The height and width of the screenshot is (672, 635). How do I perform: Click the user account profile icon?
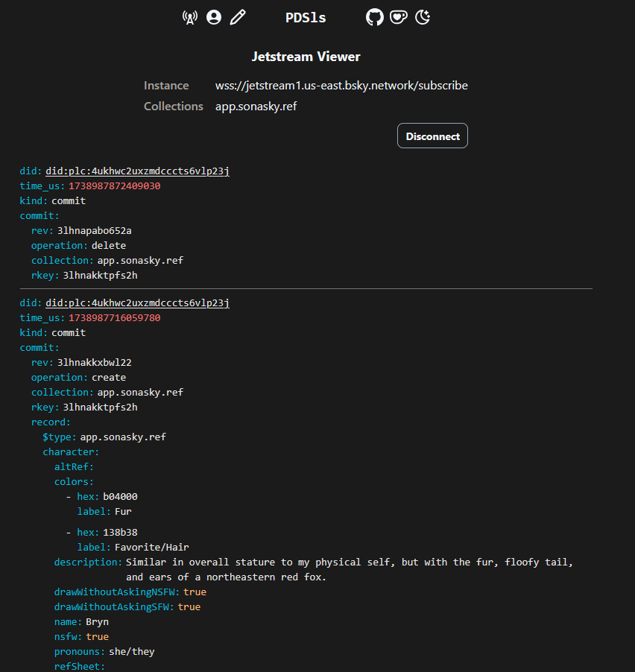click(x=214, y=17)
